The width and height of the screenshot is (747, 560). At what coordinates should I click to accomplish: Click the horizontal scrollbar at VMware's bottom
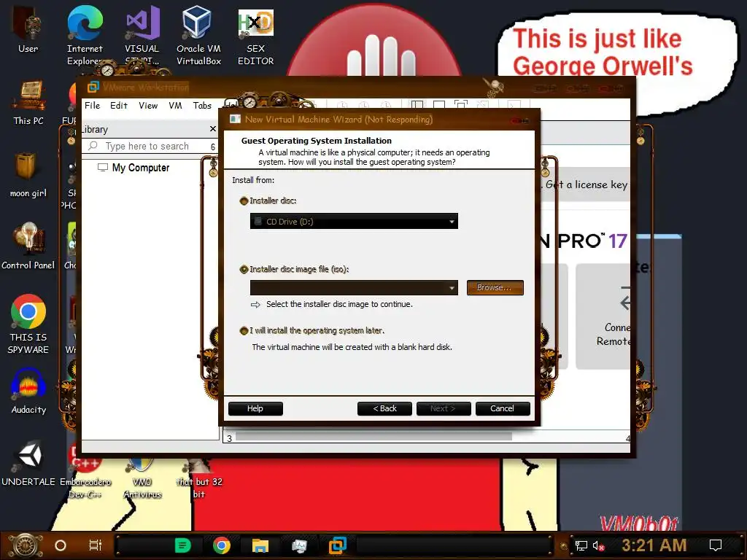click(373, 437)
